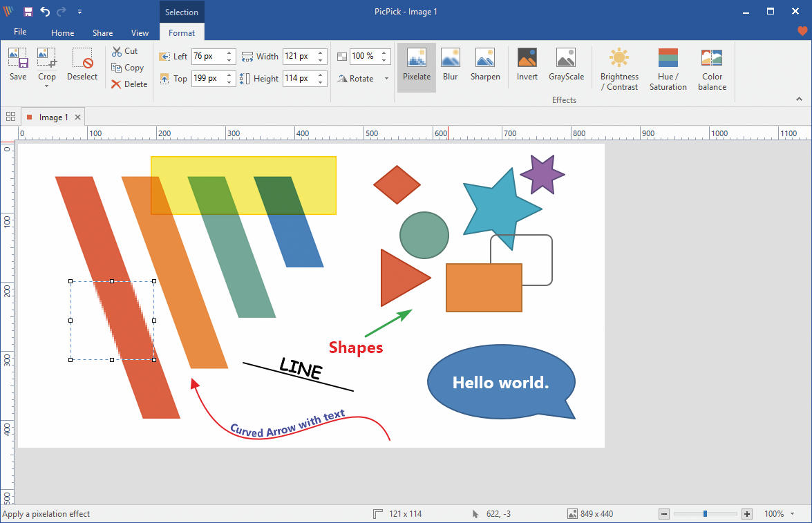Open the zoom percent dropdown in status bar
Viewport: 812px width, 523px height.
coord(793,514)
